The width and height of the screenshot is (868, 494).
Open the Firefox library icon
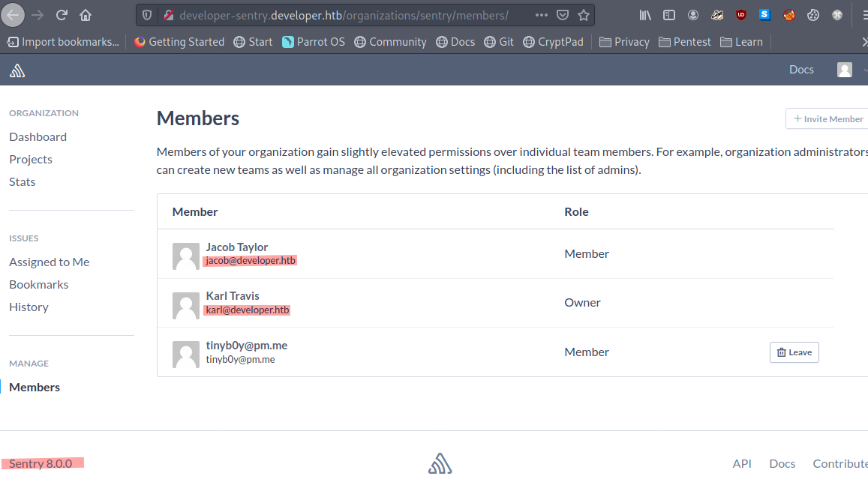645,15
